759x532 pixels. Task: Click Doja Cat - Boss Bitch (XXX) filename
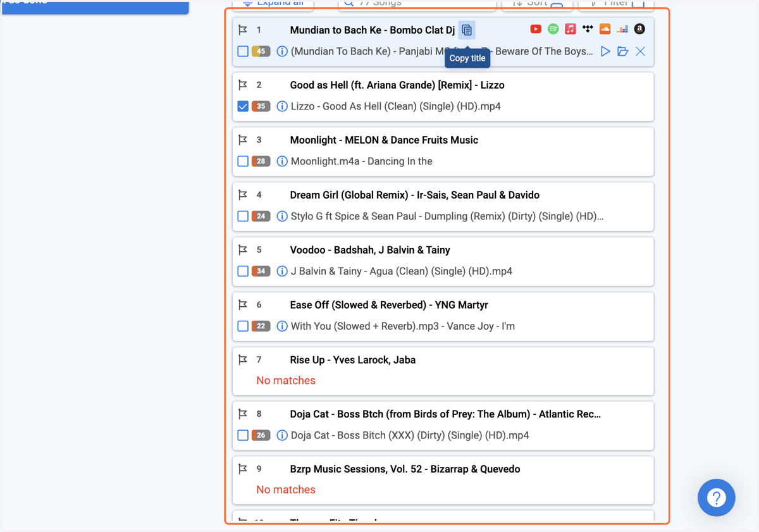(410, 435)
